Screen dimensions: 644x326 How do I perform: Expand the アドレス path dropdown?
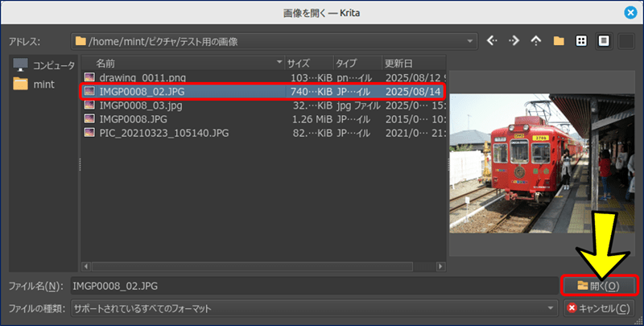470,41
